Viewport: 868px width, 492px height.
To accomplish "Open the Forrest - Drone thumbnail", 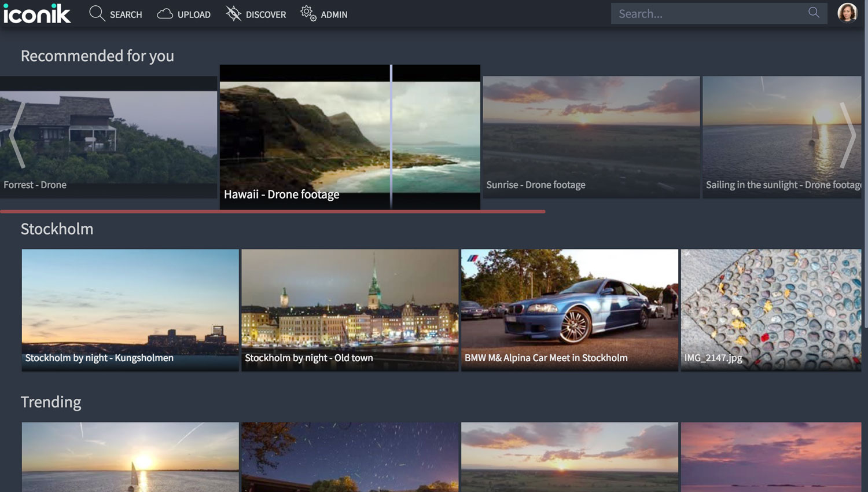I will pos(108,137).
